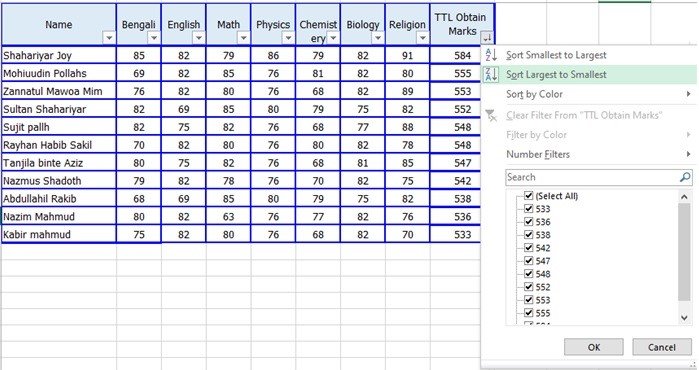Uncheck the 538 filter value
699x370 pixels.
tap(529, 234)
